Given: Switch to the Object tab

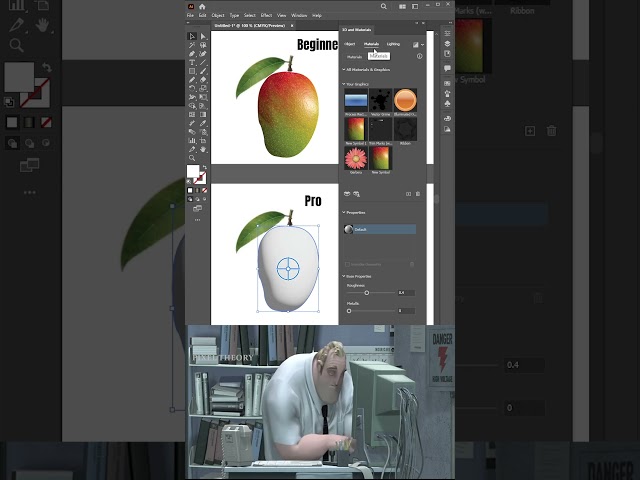Looking at the screenshot, I should click(350, 44).
